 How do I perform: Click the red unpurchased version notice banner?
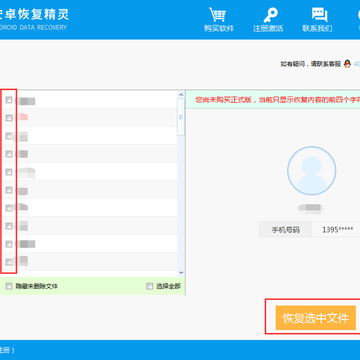[273, 99]
